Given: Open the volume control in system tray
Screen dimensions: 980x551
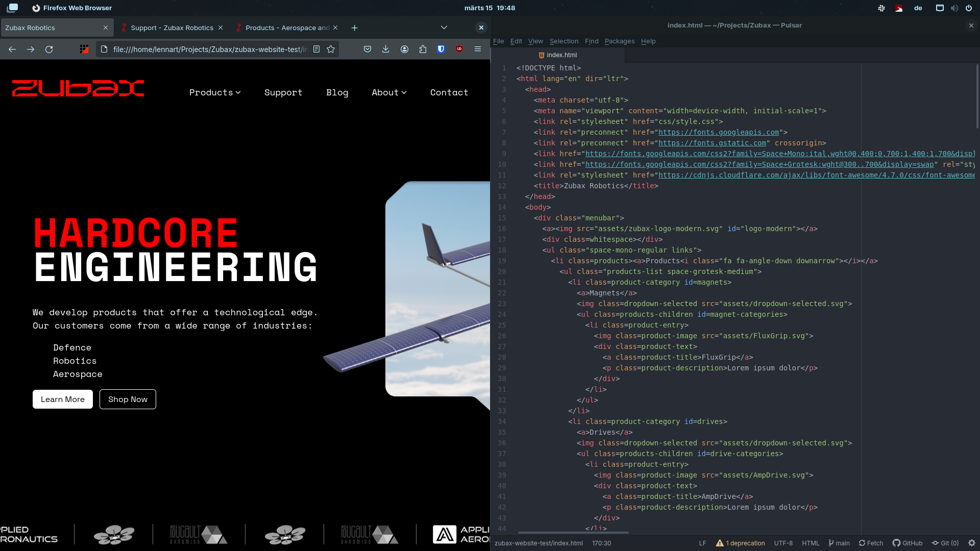Looking at the screenshot, I should tap(954, 8).
